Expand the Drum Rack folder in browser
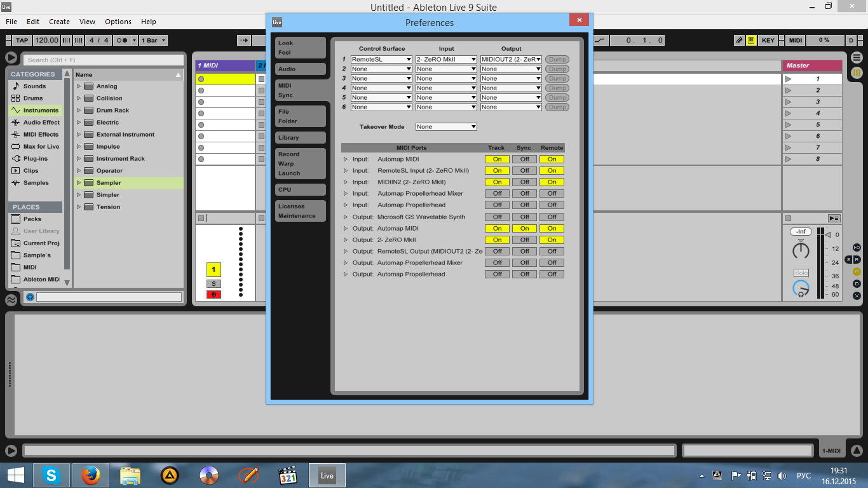The height and width of the screenshot is (488, 868). [x=79, y=110]
